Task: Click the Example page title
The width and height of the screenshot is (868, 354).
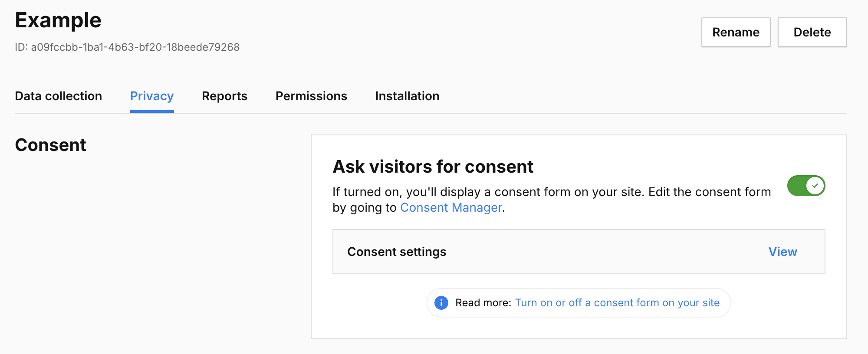Action: click(x=58, y=20)
